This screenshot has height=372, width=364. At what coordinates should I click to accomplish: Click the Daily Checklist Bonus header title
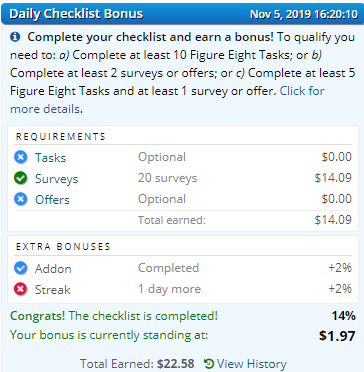[76, 14]
